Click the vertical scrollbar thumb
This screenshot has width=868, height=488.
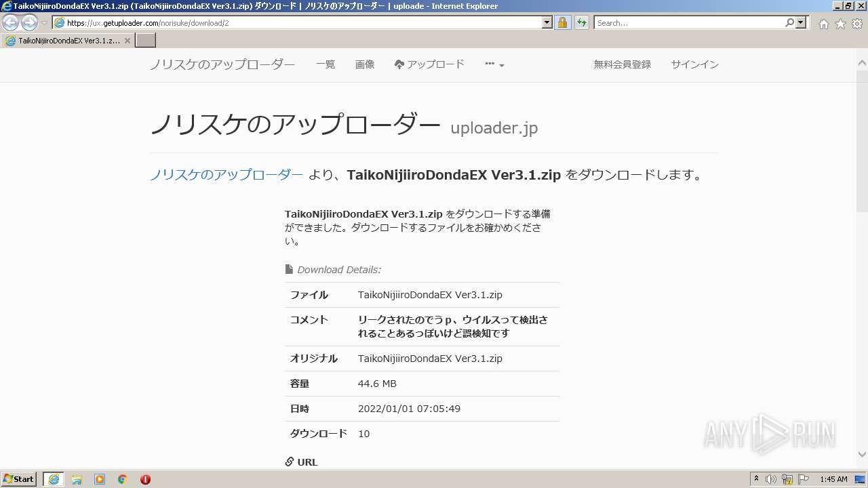click(862, 140)
